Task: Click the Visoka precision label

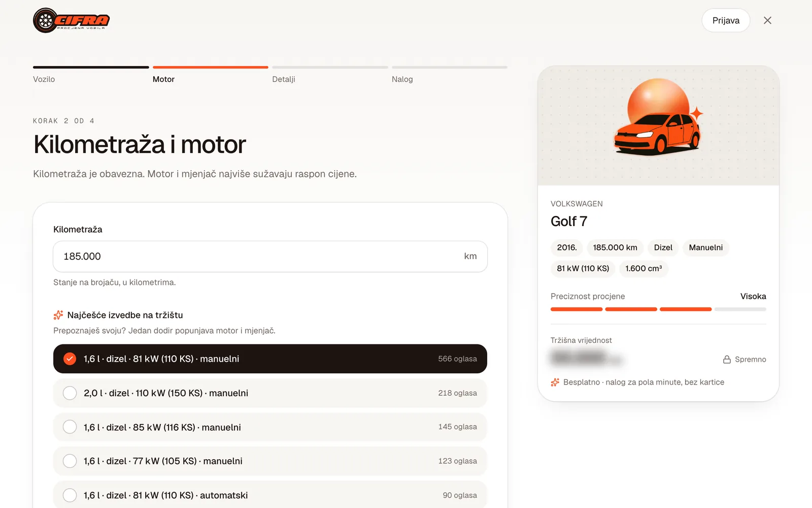Action: [753, 296]
